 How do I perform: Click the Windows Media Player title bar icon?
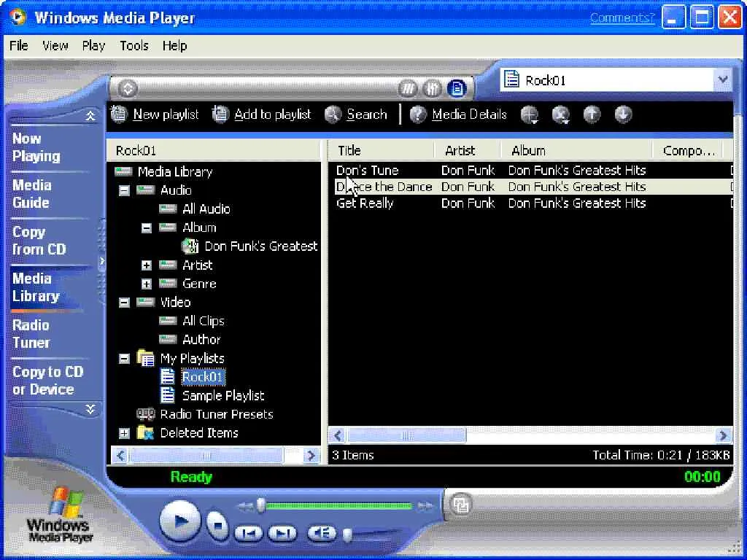click(x=18, y=17)
